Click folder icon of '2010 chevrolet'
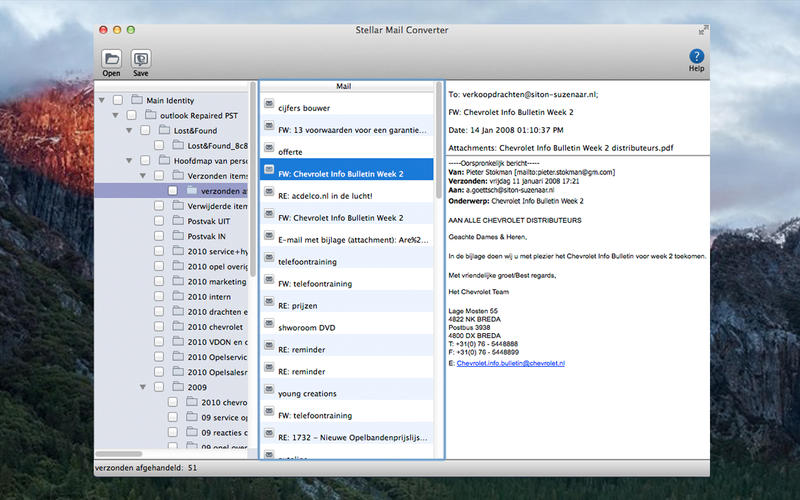This screenshot has width=800, height=500. click(x=178, y=326)
